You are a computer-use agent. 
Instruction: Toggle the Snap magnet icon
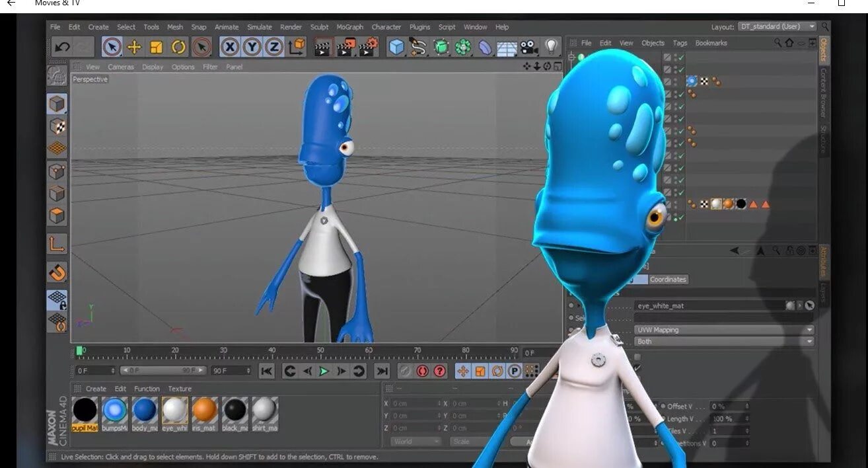57,272
